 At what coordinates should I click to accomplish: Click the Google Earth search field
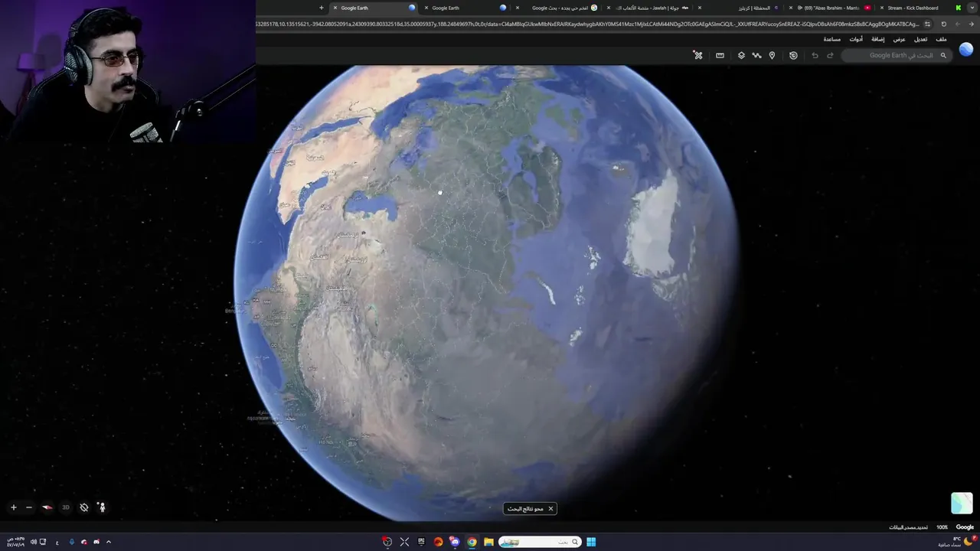[896, 55]
